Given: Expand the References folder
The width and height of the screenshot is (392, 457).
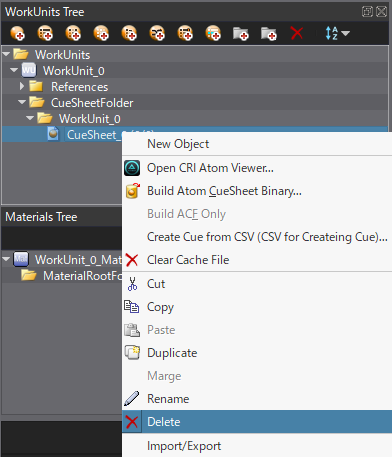Looking at the screenshot, I should pos(22,86).
